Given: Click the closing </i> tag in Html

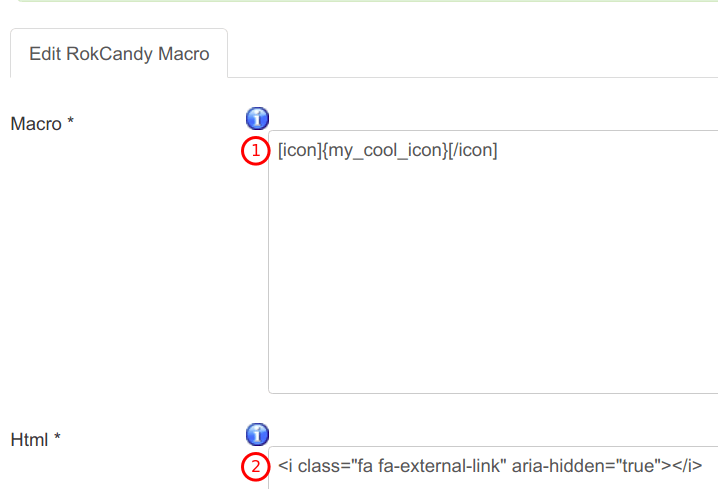Looking at the screenshot, I should tap(687, 466).
